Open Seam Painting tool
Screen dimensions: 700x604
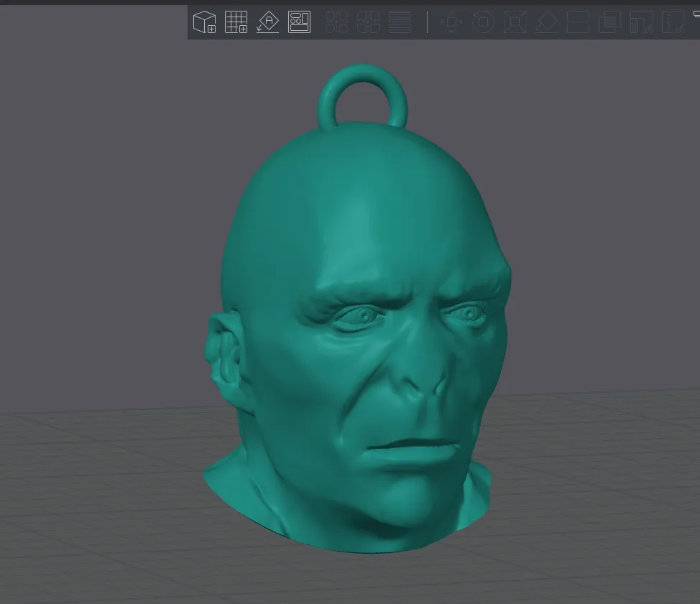(673, 22)
